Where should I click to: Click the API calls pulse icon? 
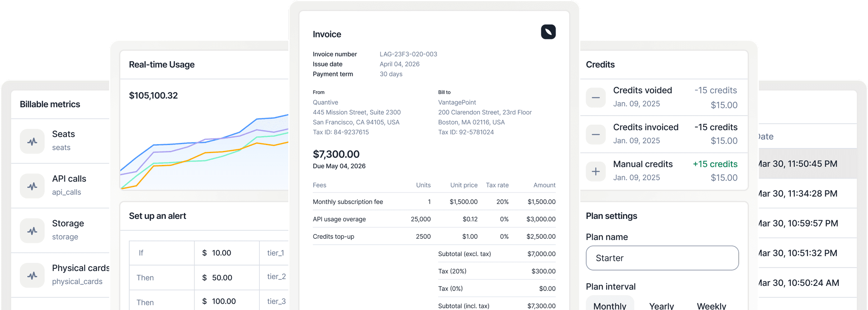tap(32, 186)
